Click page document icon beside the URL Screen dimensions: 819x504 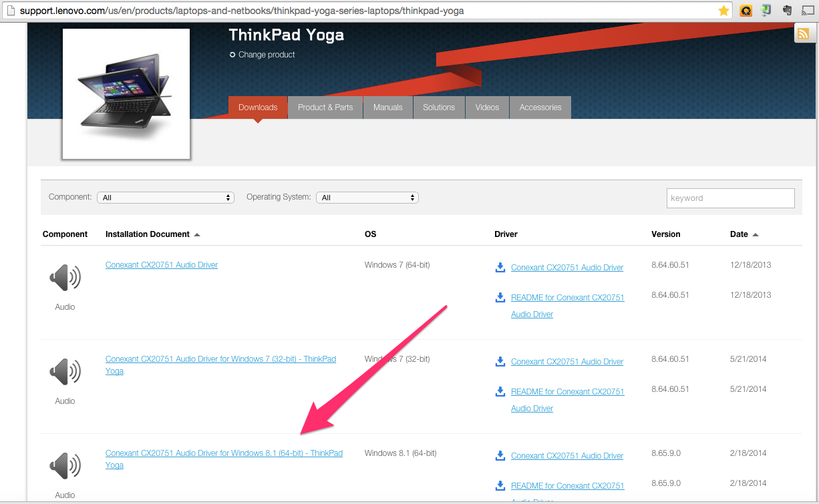[x=10, y=11]
